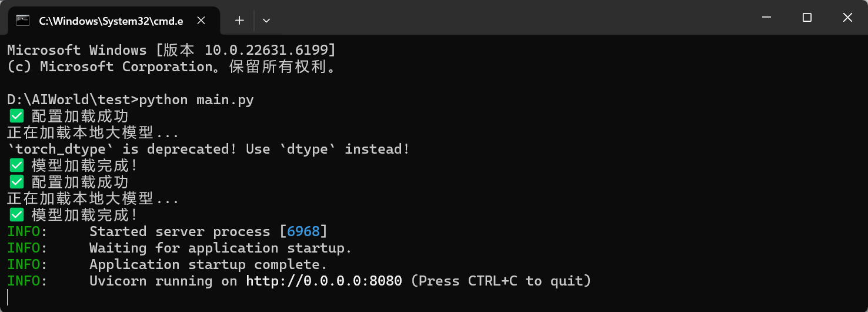Click the cmd icon in the terminal tab
868x312 pixels.
(x=23, y=21)
